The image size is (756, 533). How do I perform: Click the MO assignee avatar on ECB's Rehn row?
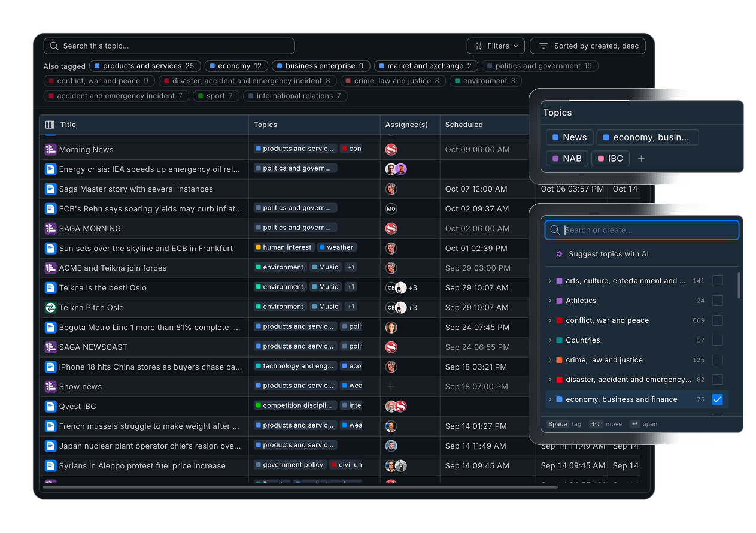point(391,209)
